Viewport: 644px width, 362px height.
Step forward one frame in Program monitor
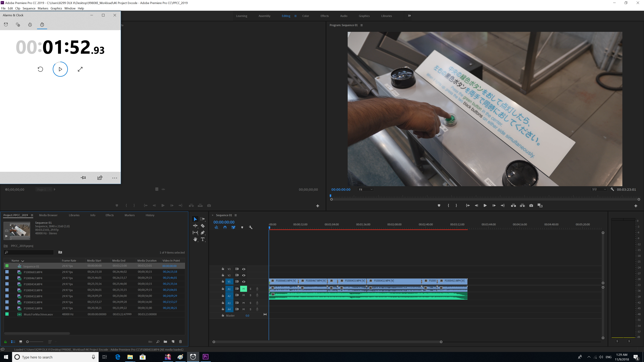coord(494,205)
